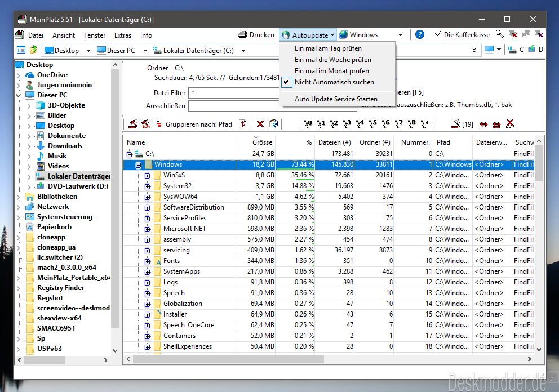Open the Desktop breadcrumb dropdown arrow
Screen dimensions: 559x392
[x=88, y=51]
